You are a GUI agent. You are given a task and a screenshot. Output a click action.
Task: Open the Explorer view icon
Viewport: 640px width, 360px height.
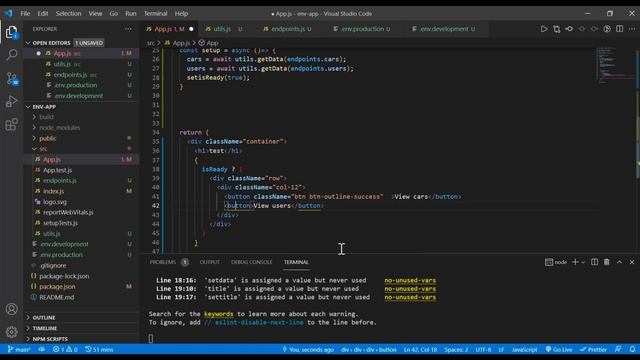tap(11, 32)
